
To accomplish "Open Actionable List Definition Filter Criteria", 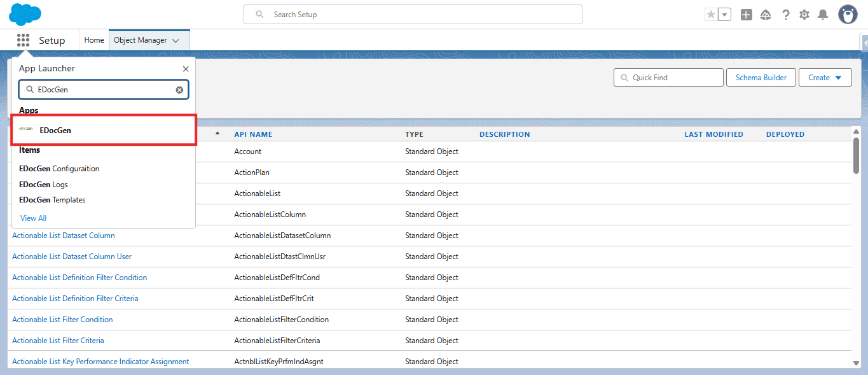I will (75, 299).
